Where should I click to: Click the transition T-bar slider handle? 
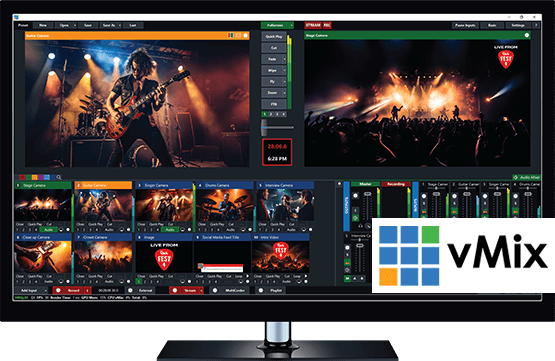click(264, 128)
